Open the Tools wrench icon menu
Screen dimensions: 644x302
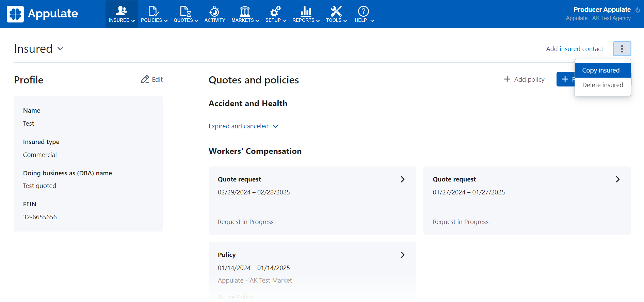tap(336, 11)
